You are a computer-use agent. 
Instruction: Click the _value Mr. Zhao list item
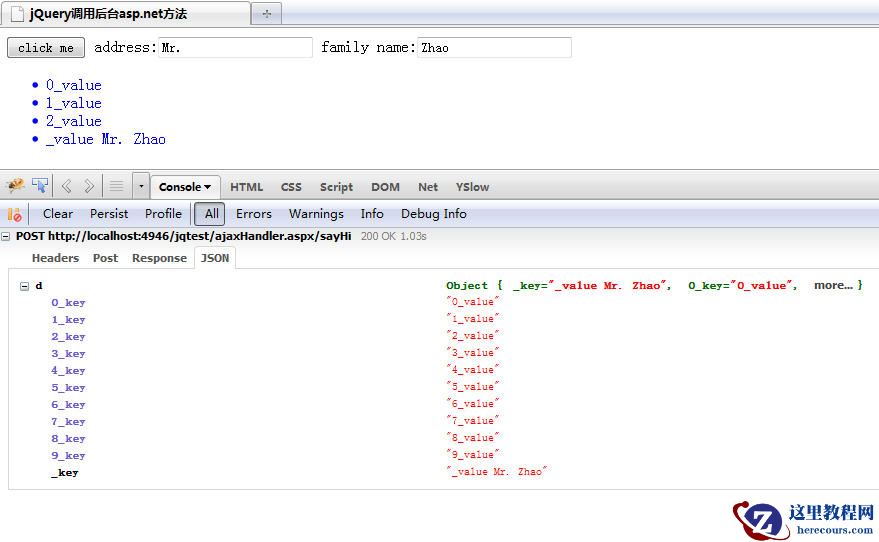(x=105, y=139)
